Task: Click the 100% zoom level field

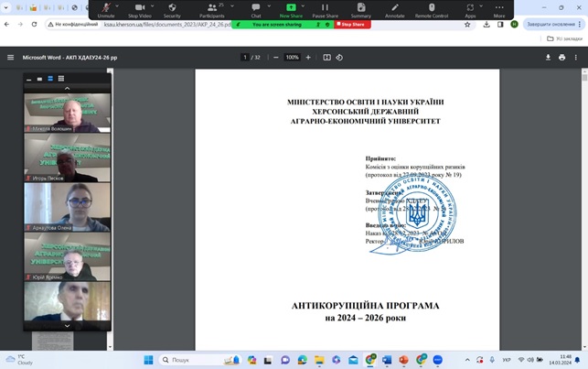Action: (x=292, y=58)
